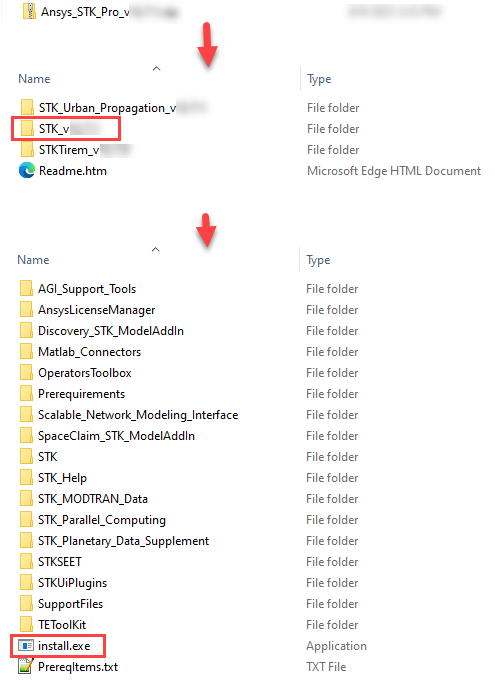Select the SpaceClaim_STK_ModelAddIn name
The image size is (495, 689).
pos(116,436)
